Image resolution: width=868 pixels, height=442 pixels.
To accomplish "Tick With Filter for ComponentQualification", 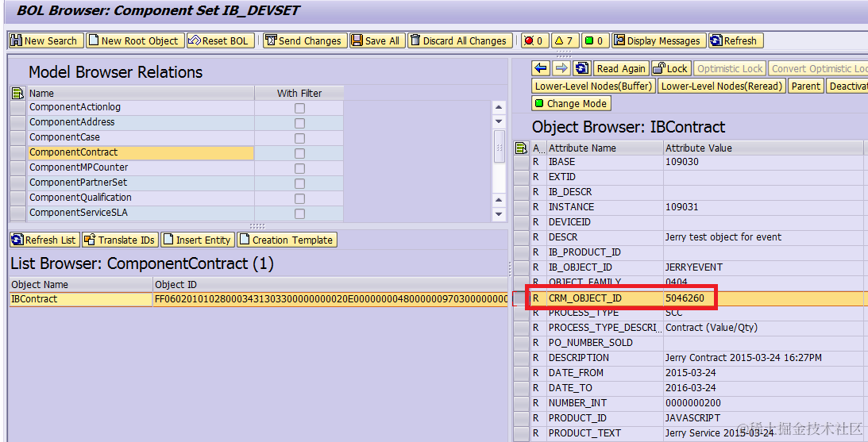I will pos(299,198).
